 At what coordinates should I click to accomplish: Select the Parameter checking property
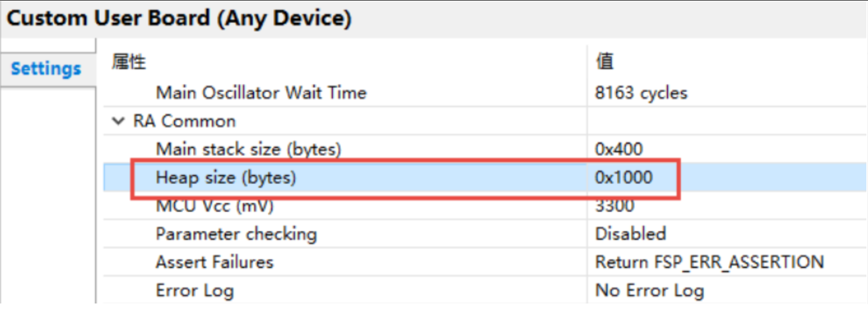(x=236, y=234)
